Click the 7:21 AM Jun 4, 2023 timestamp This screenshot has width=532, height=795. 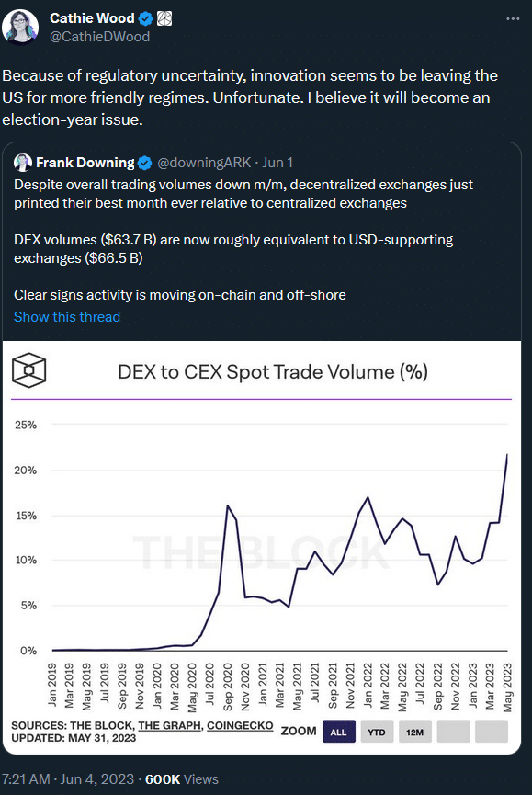(x=68, y=779)
